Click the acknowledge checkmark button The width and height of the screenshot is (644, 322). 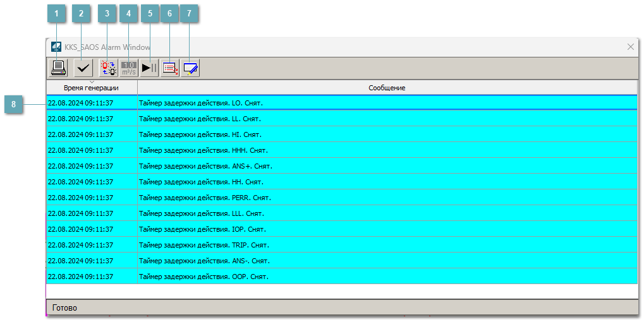click(x=83, y=68)
